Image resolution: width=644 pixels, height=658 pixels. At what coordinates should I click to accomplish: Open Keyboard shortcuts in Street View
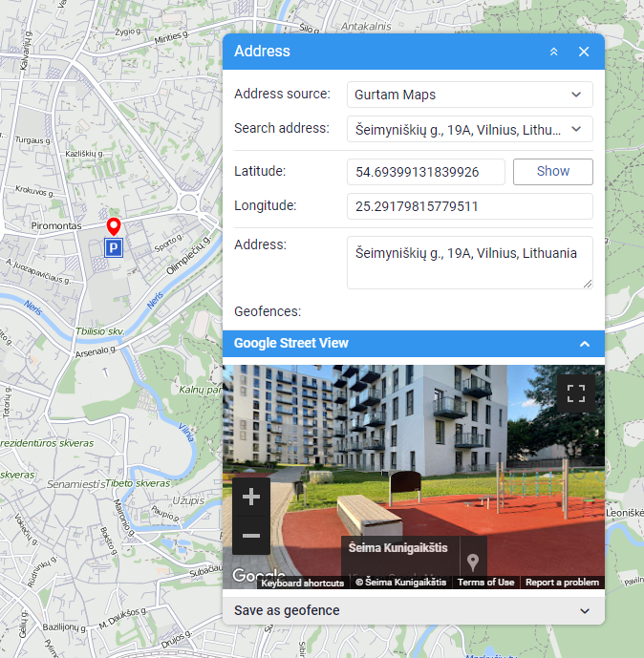click(302, 583)
